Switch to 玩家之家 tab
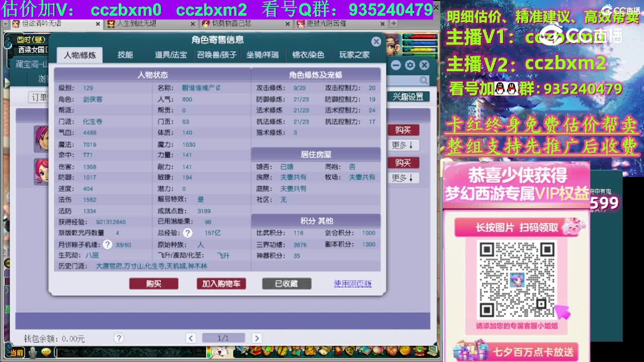The image size is (644, 362). coord(354,55)
